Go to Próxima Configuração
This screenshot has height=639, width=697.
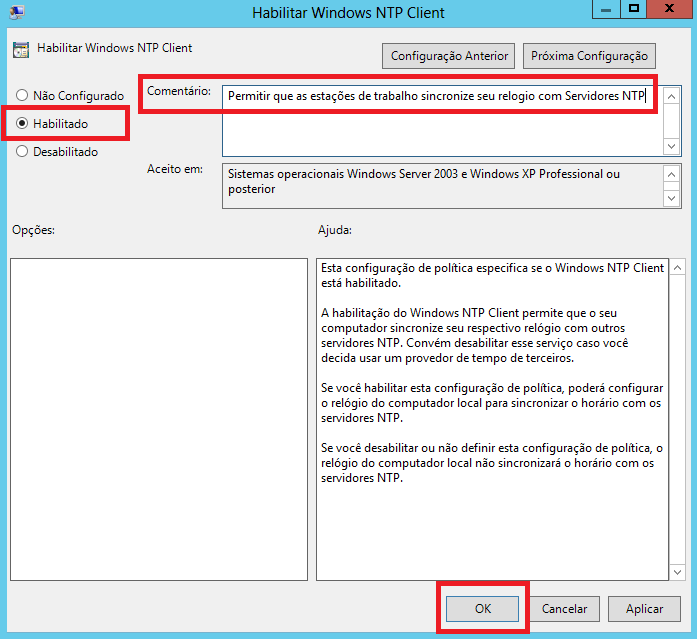pyautogui.click(x=589, y=56)
